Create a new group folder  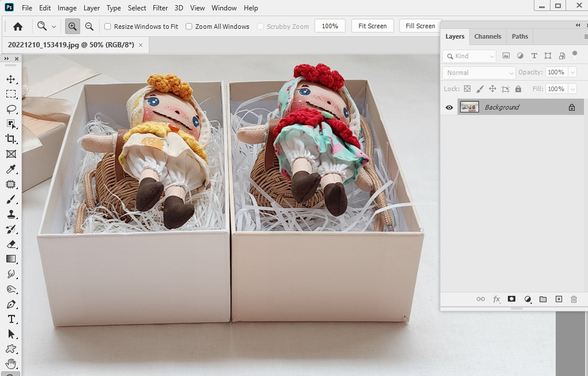(543, 299)
